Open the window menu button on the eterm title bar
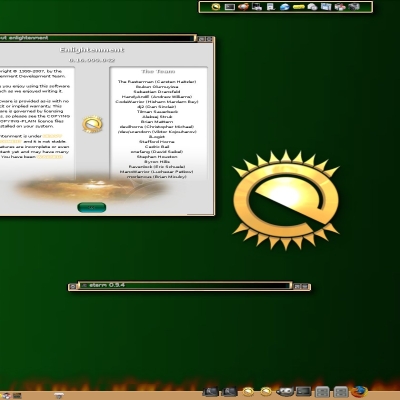400x400 pixels. pyautogui.click(x=72, y=286)
